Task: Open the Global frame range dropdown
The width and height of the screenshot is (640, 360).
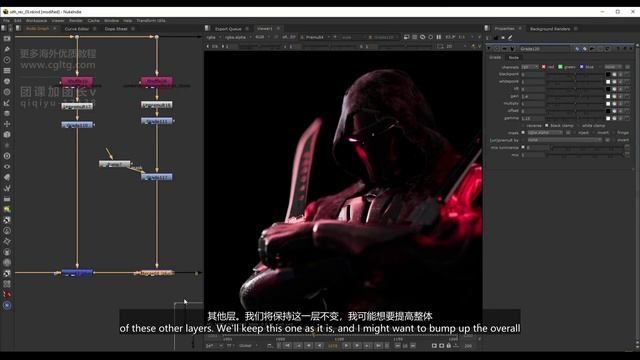Action: coord(248,346)
